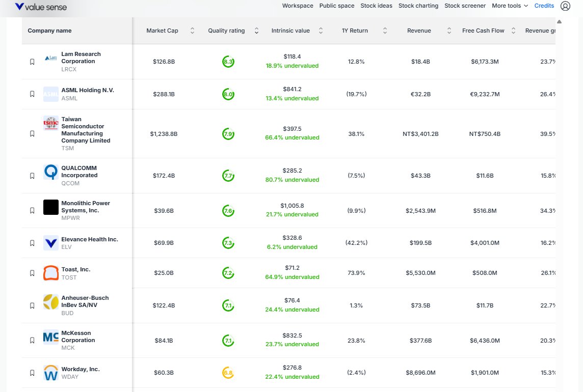
Task: Open Lam Research Corporation company link
Action: (81, 58)
